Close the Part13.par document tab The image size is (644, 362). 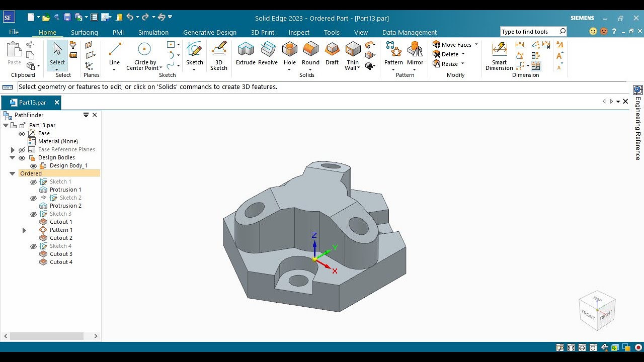57,103
